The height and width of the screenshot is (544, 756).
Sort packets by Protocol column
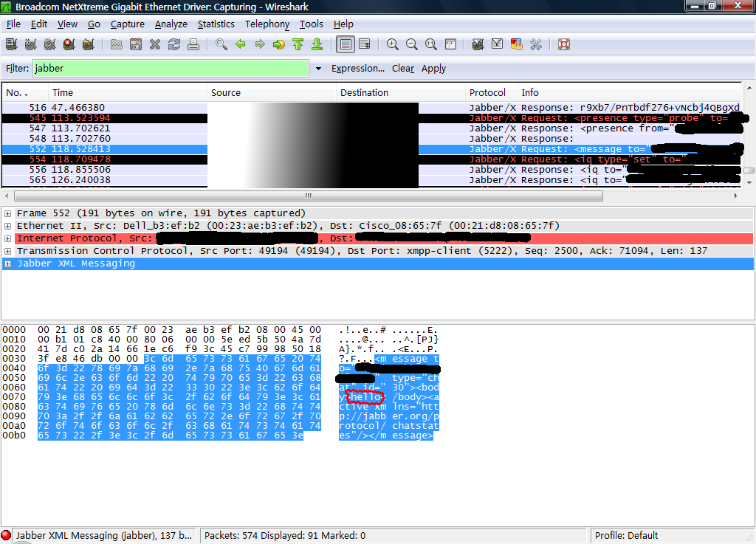(492, 92)
